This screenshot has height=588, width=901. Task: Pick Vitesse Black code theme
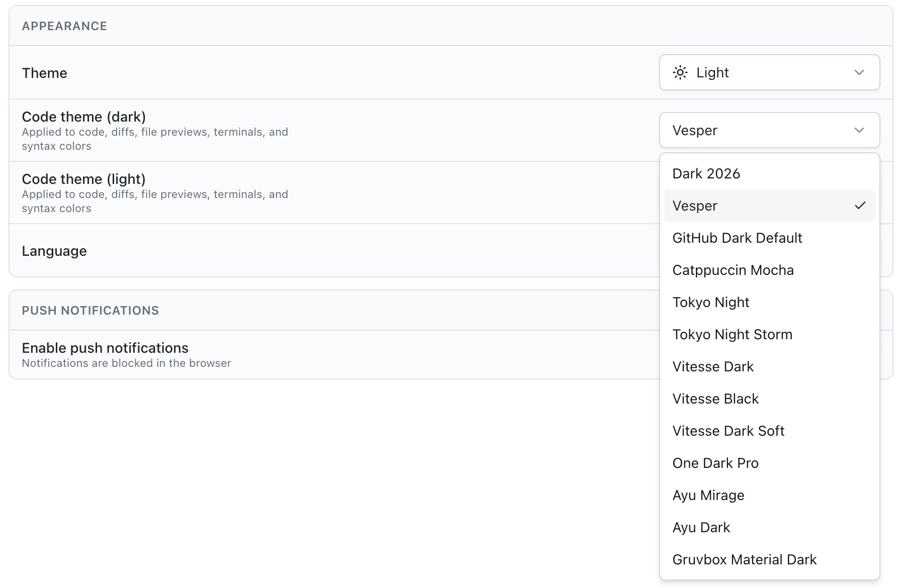715,399
